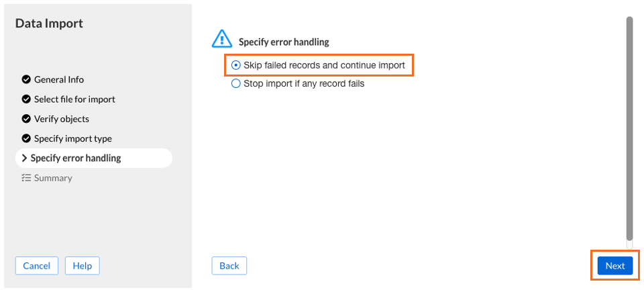Viewport: 644px width, 290px height.
Task: Open the Specify import type step
Action: tap(72, 138)
